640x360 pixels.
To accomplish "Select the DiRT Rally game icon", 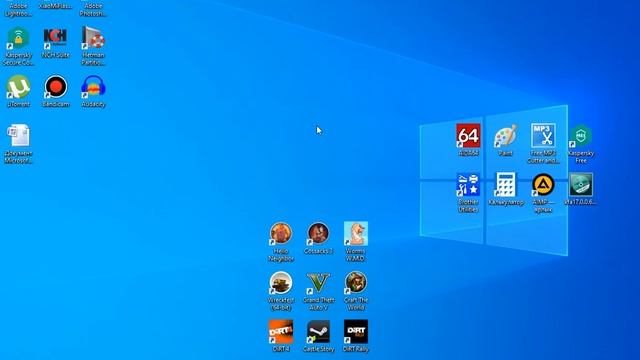I will [356, 331].
